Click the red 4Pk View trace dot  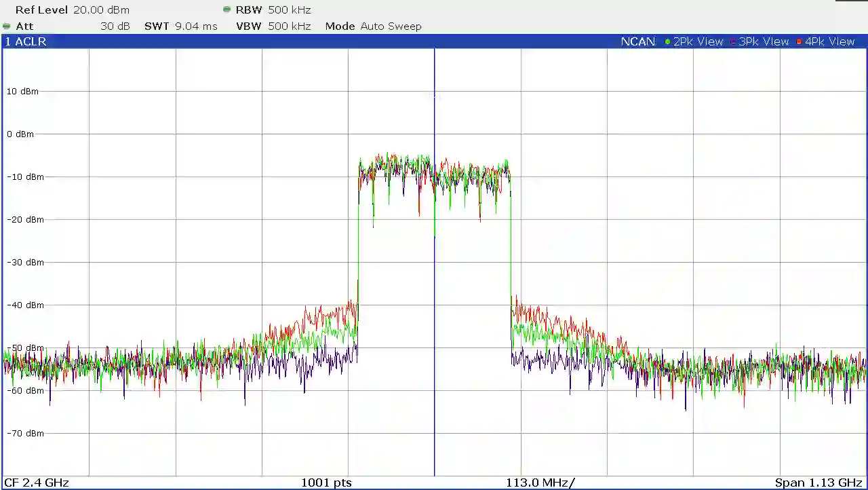click(799, 42)
